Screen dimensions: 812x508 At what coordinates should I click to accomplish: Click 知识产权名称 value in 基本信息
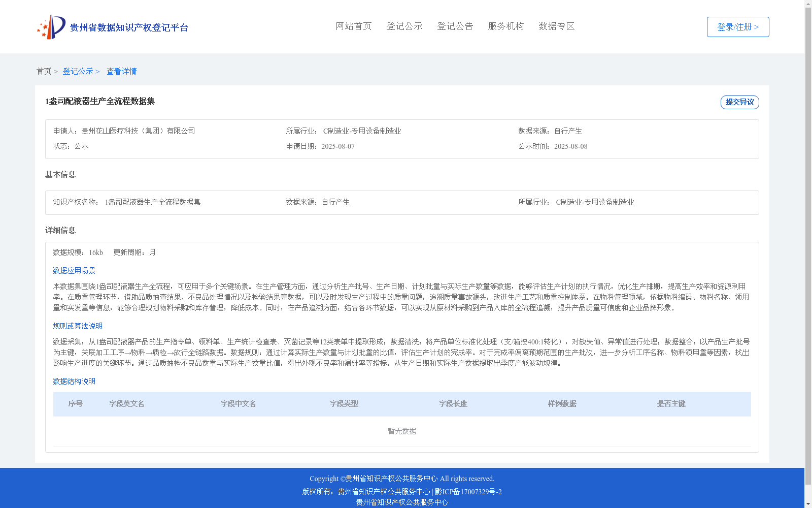(153, 202)
